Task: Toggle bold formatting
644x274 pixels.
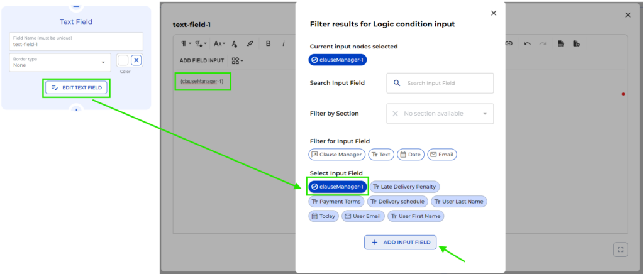Action: coord(268,43)
